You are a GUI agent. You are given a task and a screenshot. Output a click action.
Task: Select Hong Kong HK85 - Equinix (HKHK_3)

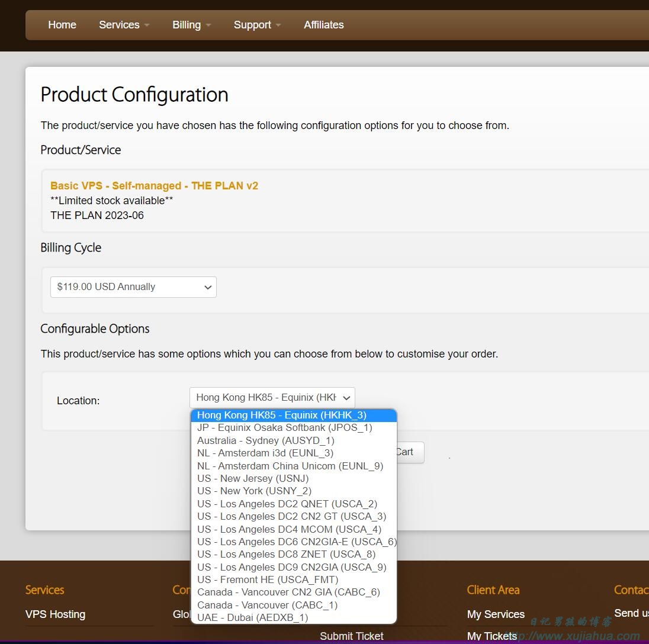tap(294, 416)
